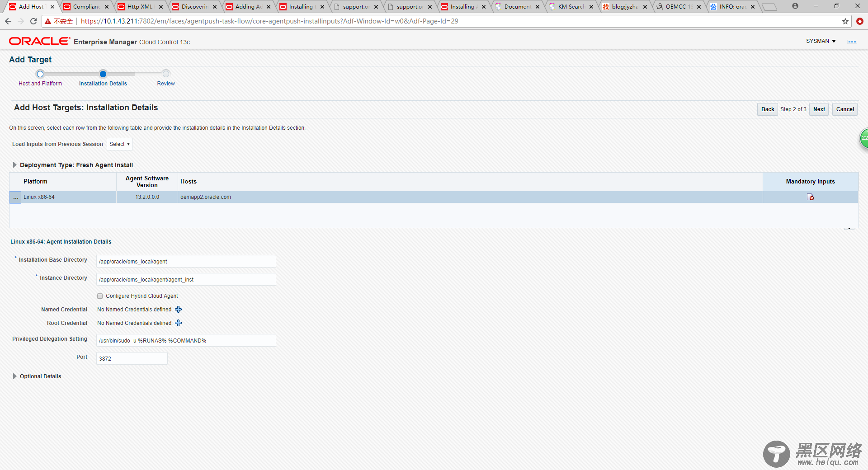Viewport: 868px width, 470px height.
Task: Switch to the Adding Ac browser tab
Action: pyautogui.click(x=248, y=7)
